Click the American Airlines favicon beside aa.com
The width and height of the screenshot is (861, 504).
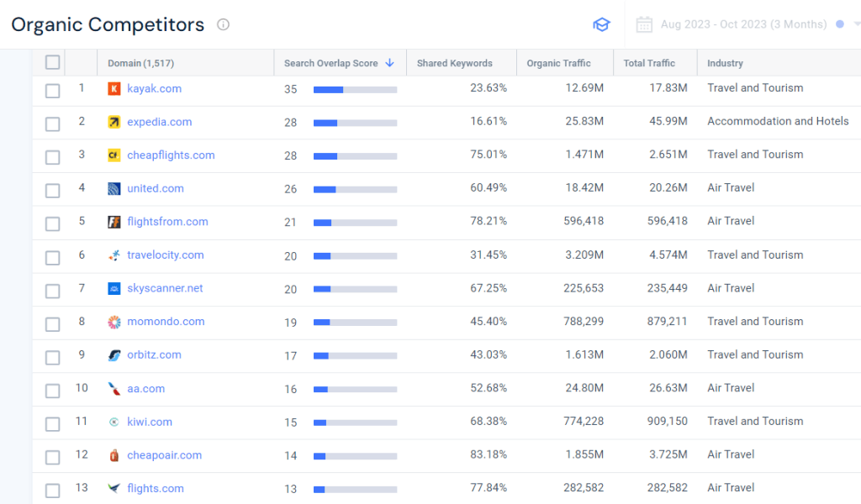[115, 388]
